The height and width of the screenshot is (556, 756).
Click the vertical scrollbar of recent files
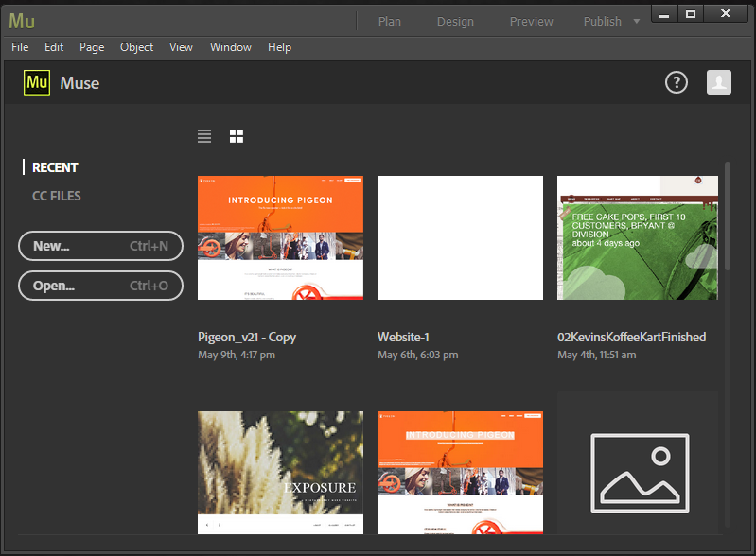pos(728,216)
